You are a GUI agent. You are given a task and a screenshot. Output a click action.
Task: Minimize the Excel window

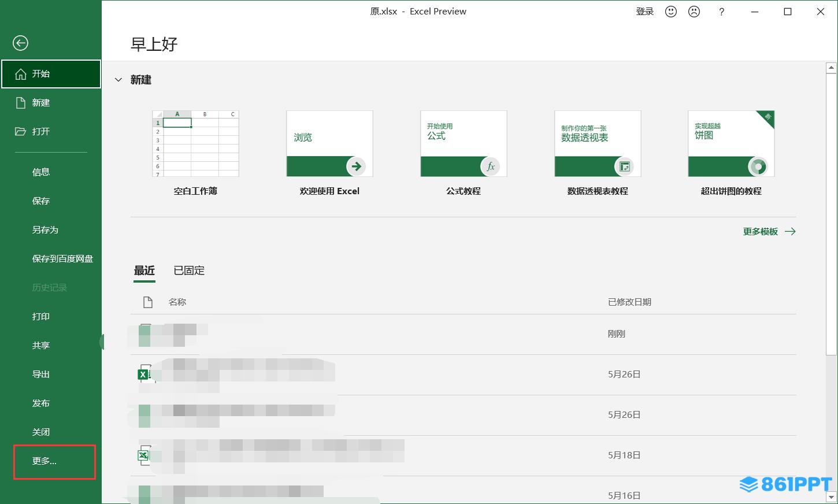754,12
